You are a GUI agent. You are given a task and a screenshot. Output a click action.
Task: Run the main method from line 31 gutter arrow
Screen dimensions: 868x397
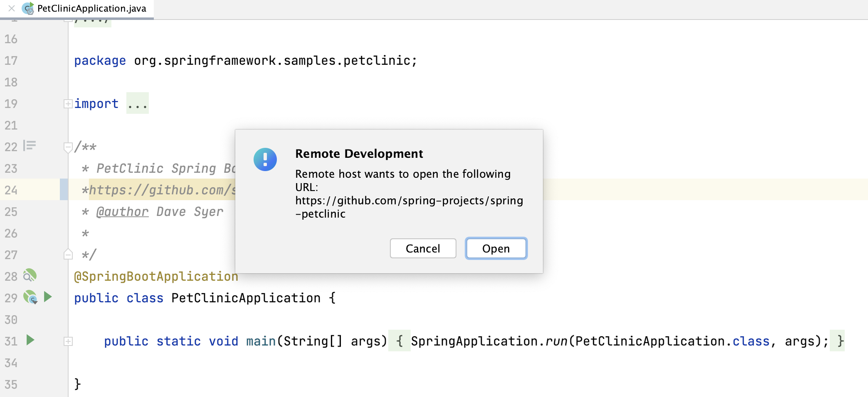pos(30,341)
